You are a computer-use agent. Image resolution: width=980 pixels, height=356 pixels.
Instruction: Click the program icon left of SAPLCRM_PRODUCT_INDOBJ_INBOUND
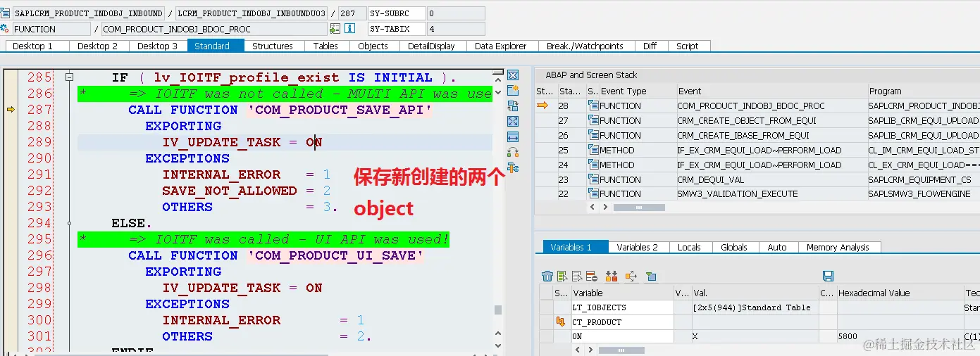point(5,13)
